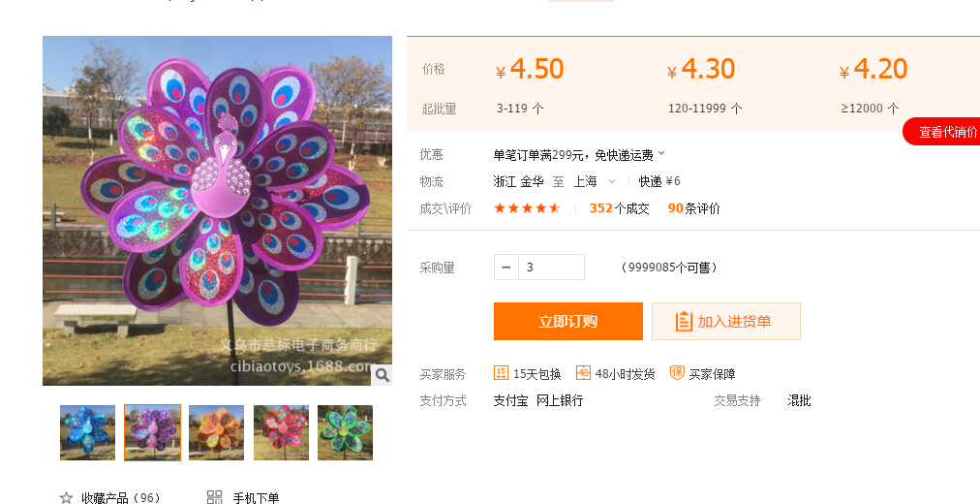This screenshot has width=980, height=504.
Task: Select the orange pinwheel thumbnail
Action: 216,432
